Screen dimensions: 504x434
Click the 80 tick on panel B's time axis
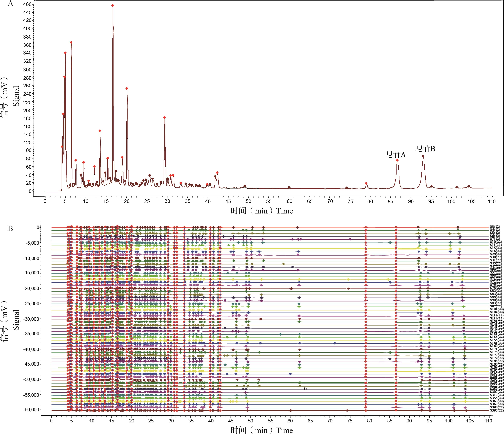tap(369, 421)
